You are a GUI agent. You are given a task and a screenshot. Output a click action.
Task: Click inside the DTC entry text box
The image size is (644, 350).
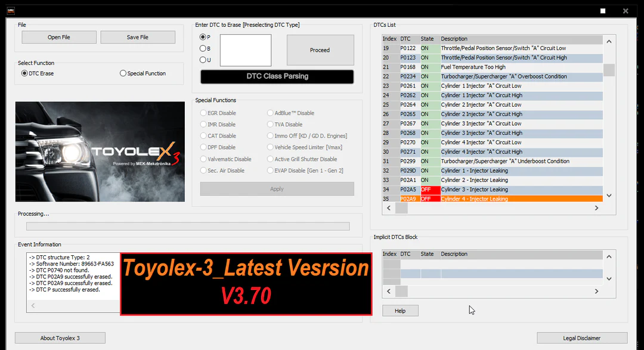245,50
